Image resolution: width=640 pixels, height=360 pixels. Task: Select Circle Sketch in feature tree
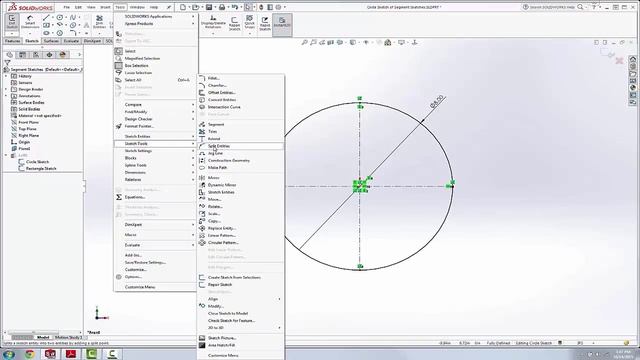click(x=37, y=162)
